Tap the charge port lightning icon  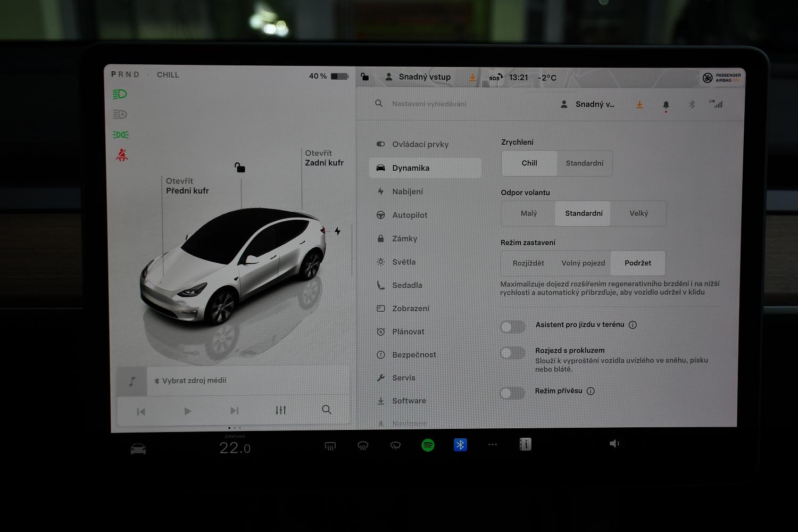(337, 231)
